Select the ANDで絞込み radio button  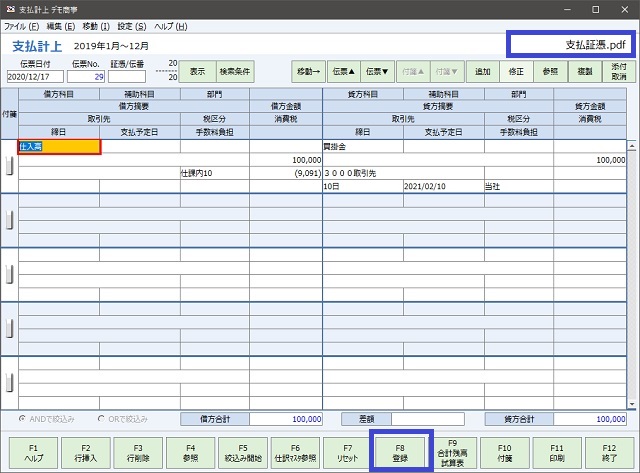pos(22,419)
